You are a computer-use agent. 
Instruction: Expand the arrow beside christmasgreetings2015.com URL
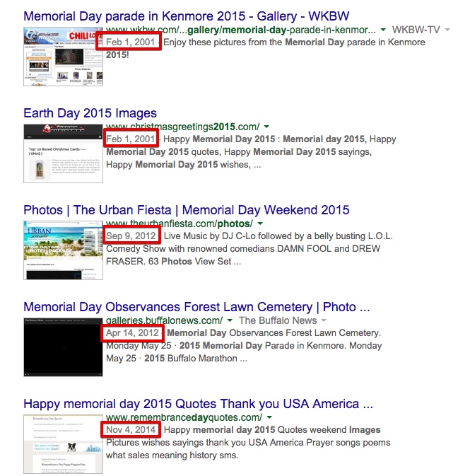[x=266, y=127]
